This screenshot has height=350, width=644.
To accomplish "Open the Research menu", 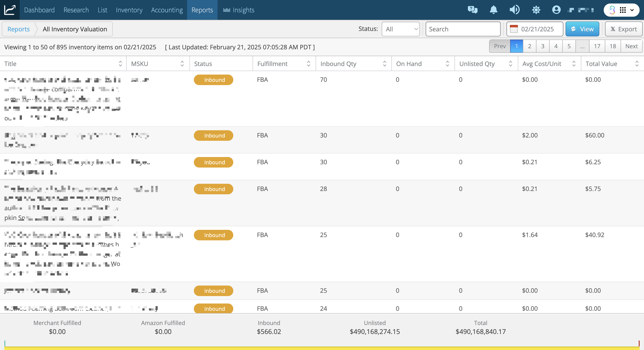I will [76, 10].
